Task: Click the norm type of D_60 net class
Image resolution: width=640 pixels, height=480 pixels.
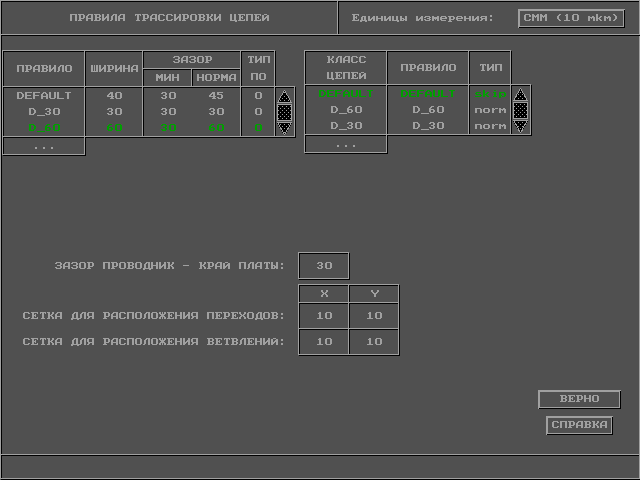Action: tap(490, 109)
